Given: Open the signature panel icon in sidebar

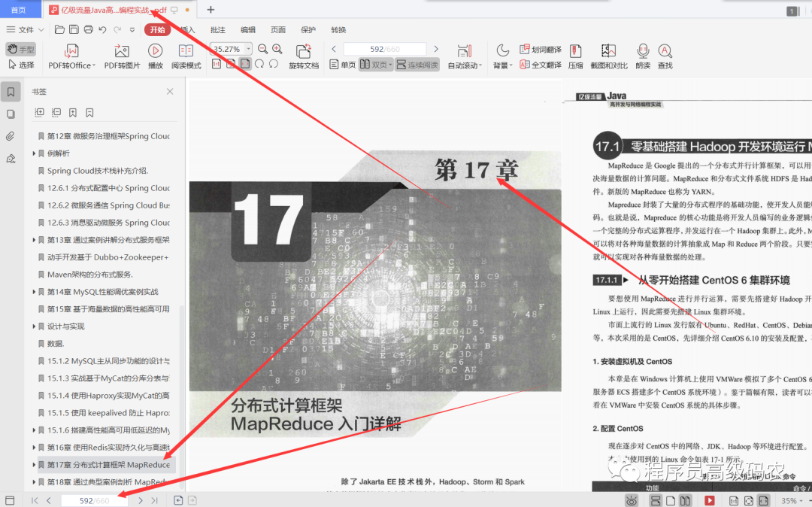Looking at the screenshot, I should (x=11, y=159).
